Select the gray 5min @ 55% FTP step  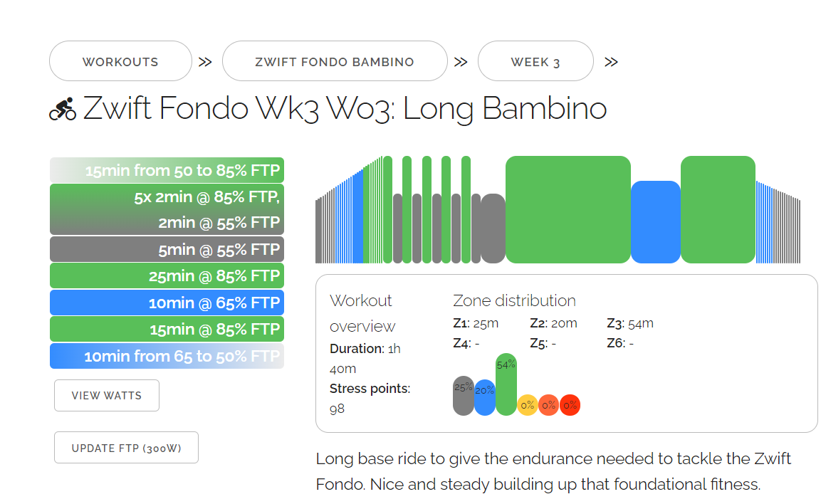(167, 249)
